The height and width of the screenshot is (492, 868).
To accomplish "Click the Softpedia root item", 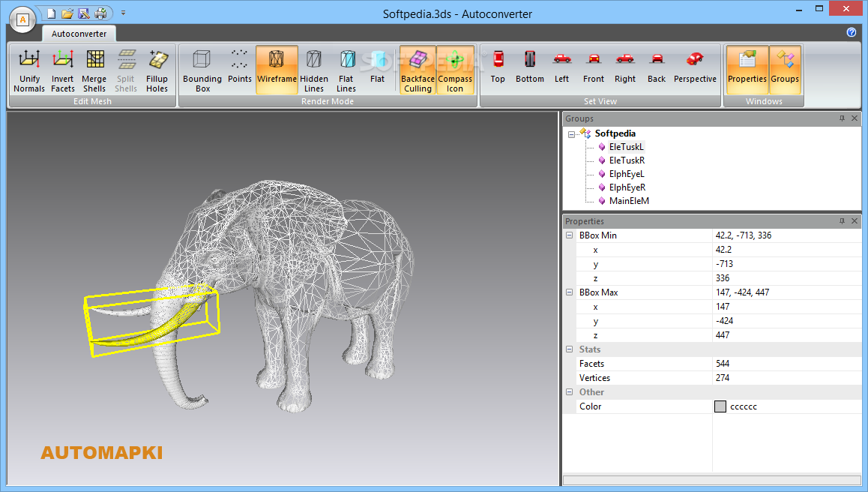I will (x=615, y=133).
